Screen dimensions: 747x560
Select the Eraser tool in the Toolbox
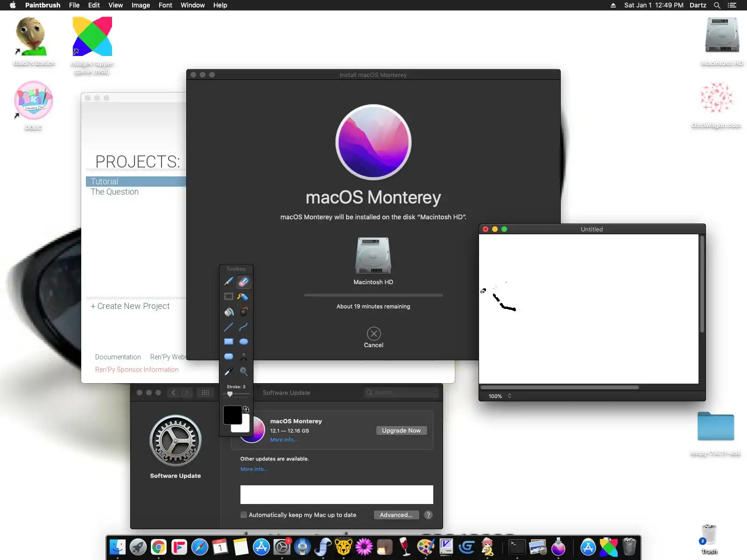(243, 281)
